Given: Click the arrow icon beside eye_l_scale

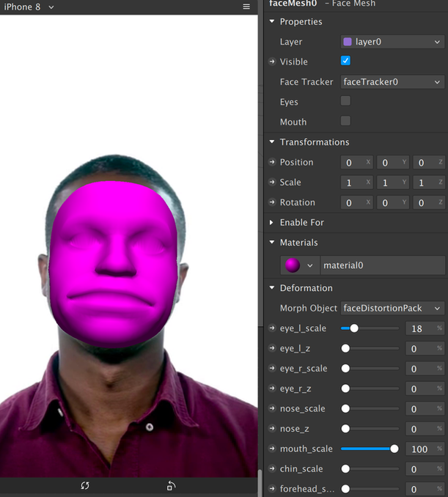Looking at the screenshot, I should pos(272,328).
